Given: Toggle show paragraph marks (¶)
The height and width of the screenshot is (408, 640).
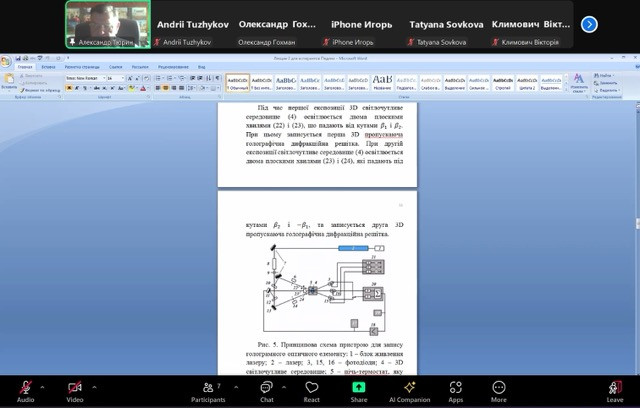Looking at the screenshot, I should click(217, 78).
